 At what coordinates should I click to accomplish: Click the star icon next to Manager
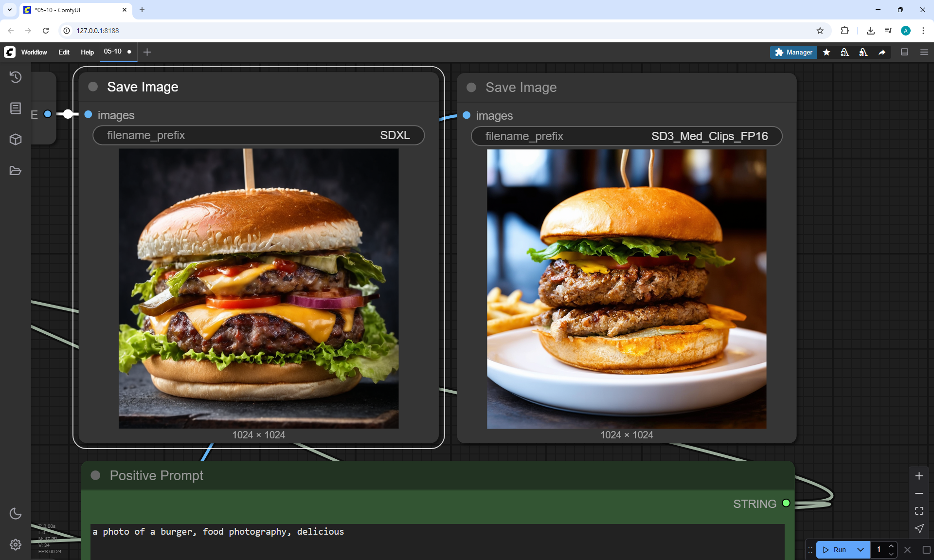pos(826,52)
